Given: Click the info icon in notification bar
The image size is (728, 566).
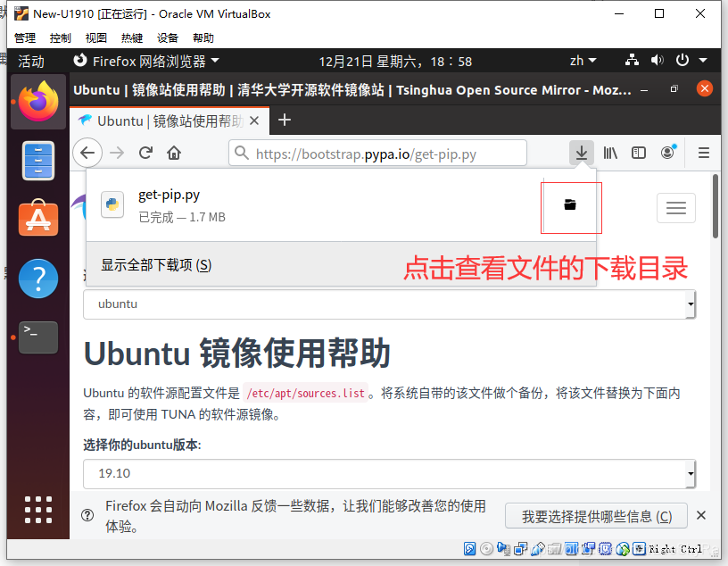Looking at the screenshot, I should point(87,515).
